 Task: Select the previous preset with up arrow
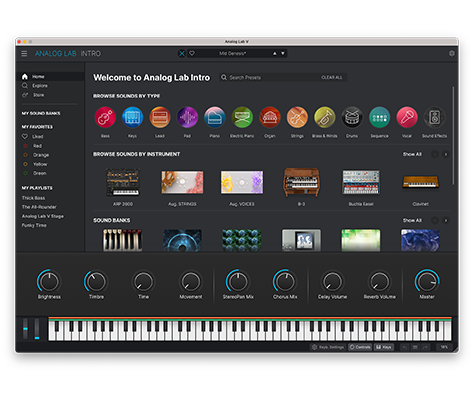click(275, 53)
